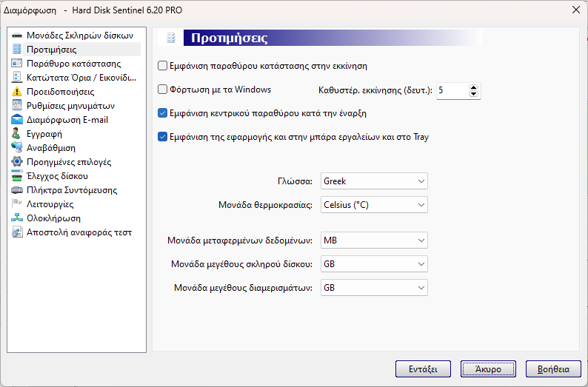This screenshot has height=387, width=588.
Task: Switch to Ρυθμίσεις μηνυμάτων section
Action: click(70, 106)
